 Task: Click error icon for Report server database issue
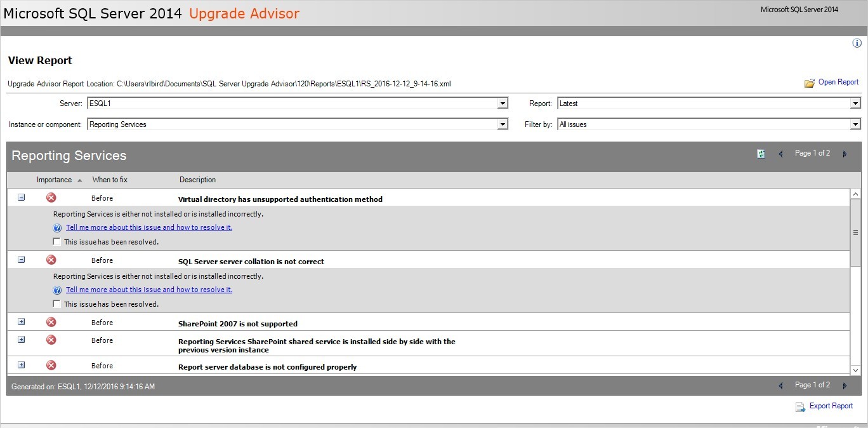coord(51,365)
